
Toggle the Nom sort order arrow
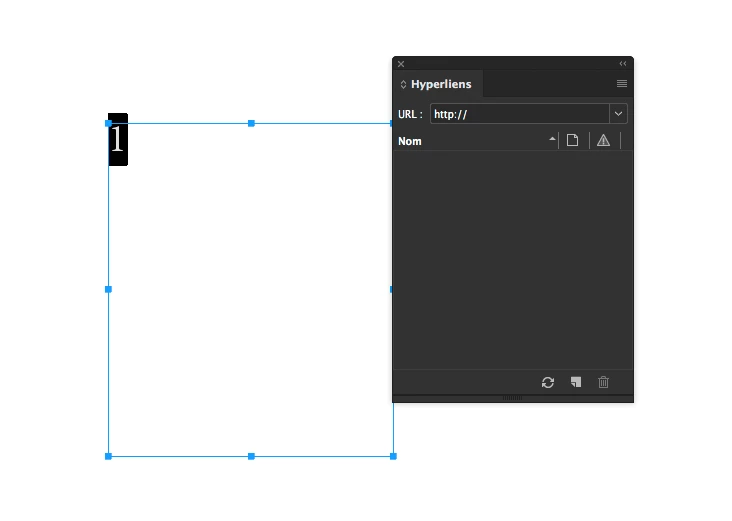[552, 139]
